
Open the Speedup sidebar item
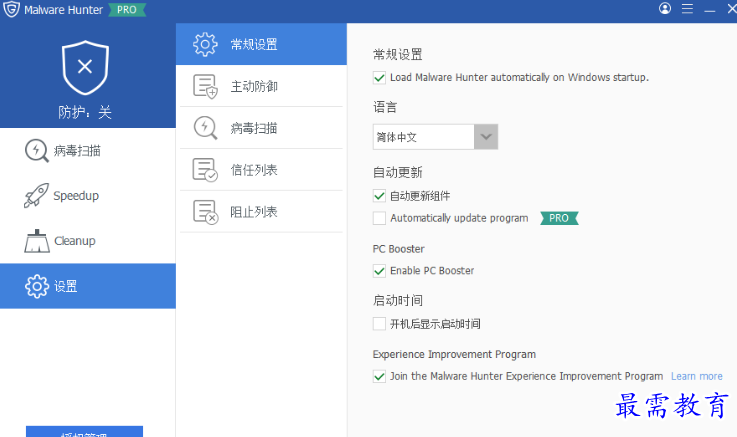click(x=88, y=195)
